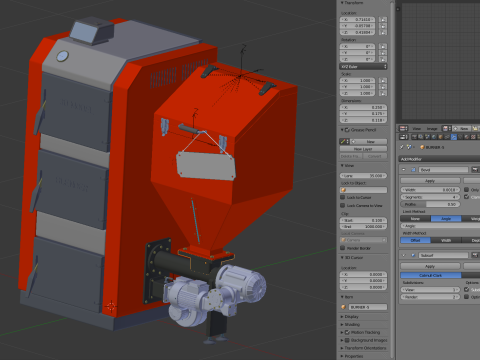Select None limit method
Viewport: 480px width, 360px height.
(x=415, y=219)
